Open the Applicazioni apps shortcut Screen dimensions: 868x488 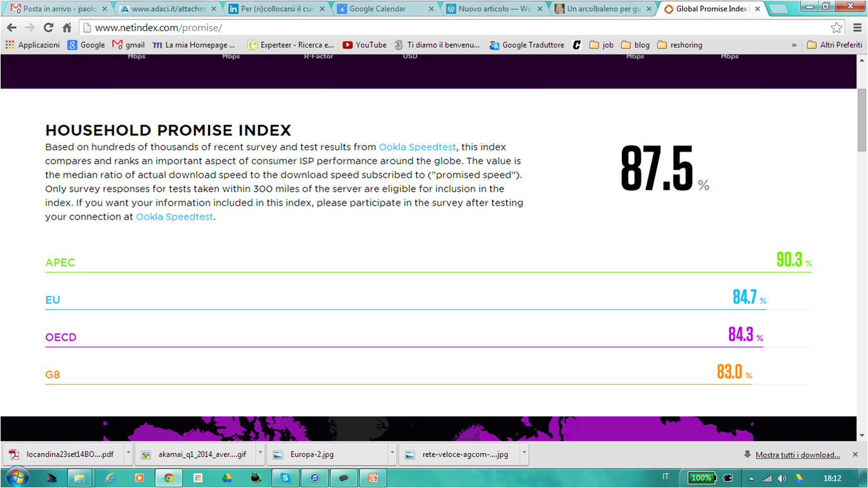click(x=32, y=45)
